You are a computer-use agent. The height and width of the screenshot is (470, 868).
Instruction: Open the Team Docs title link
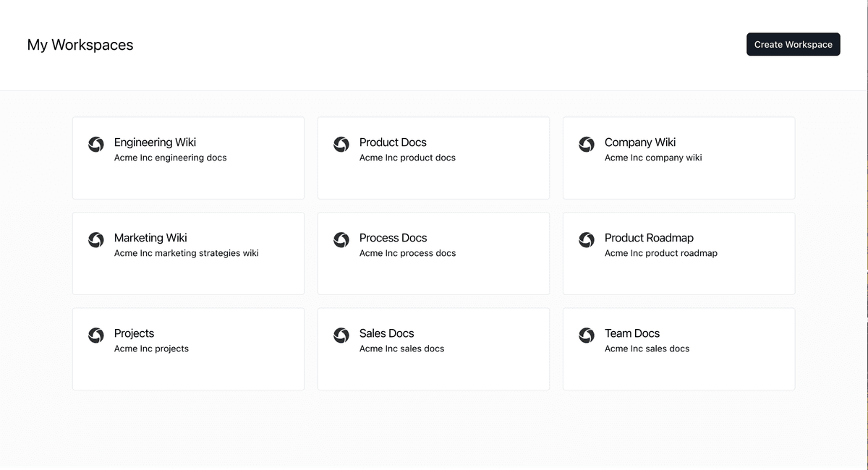632,333
